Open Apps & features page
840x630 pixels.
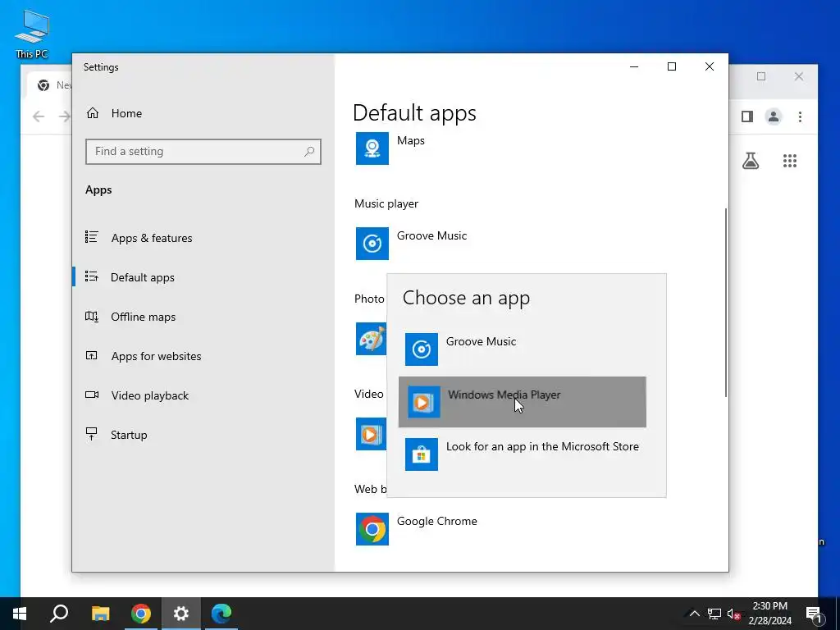pos(203,238)
